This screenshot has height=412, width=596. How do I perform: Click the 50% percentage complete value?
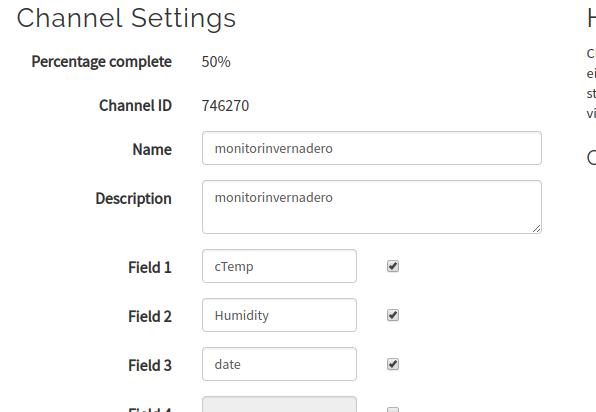tap(216, 62)
